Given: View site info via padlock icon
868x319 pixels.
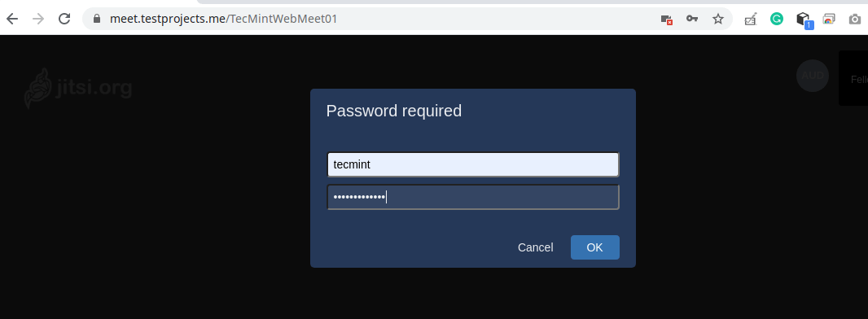Looking at the screenshot, I should point(97,19).
